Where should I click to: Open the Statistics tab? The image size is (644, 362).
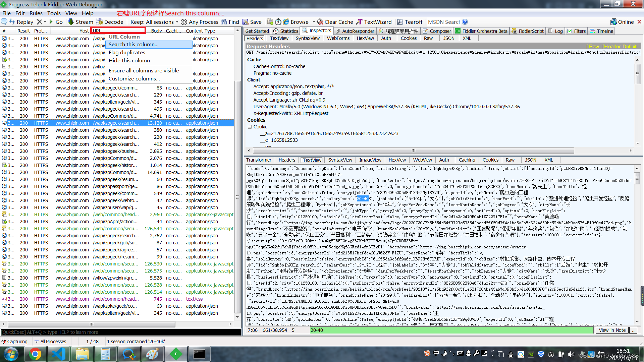coord(285,31)
